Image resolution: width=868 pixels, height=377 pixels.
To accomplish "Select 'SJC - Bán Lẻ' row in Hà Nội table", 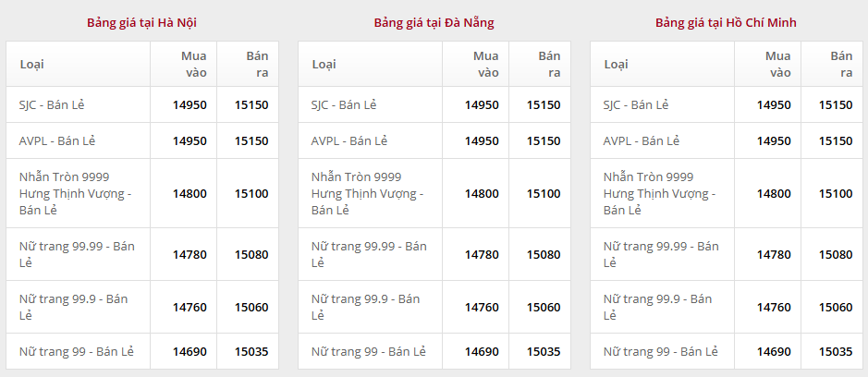I will point(58,104).
